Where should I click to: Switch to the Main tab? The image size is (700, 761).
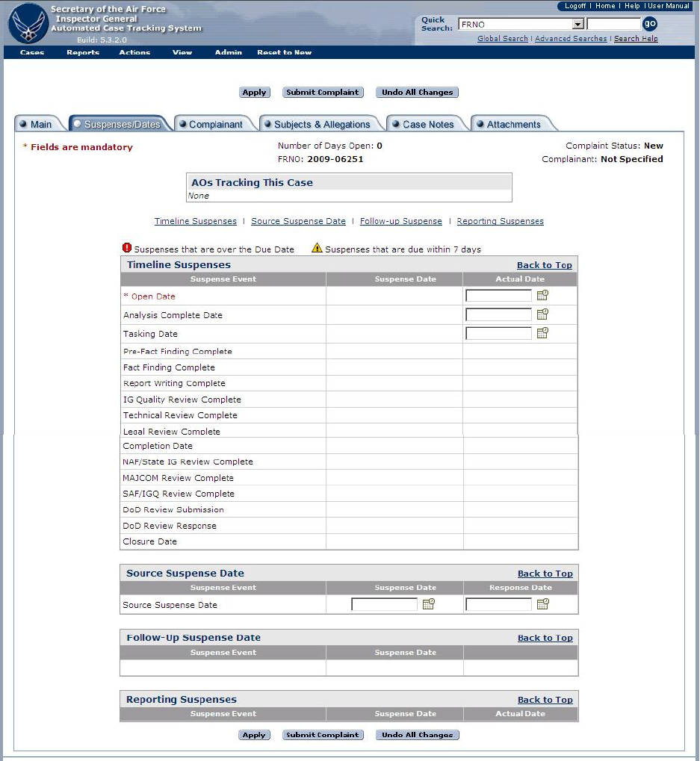point(41,124)
